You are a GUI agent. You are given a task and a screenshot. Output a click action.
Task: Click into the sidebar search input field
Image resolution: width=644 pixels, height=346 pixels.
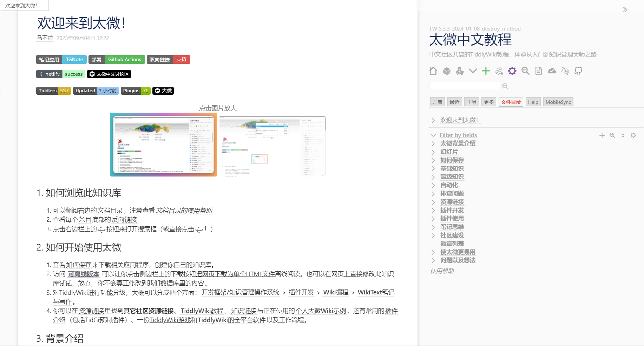[465, 86]
